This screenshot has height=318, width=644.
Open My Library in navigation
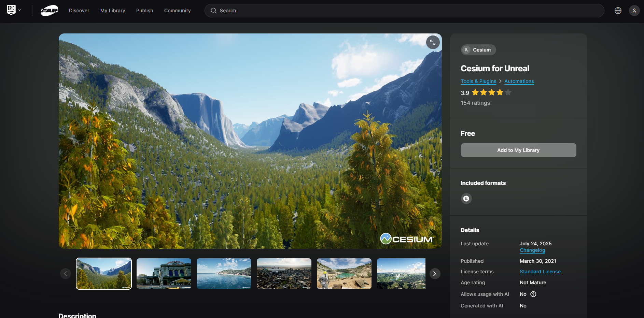tap(113, 11)
